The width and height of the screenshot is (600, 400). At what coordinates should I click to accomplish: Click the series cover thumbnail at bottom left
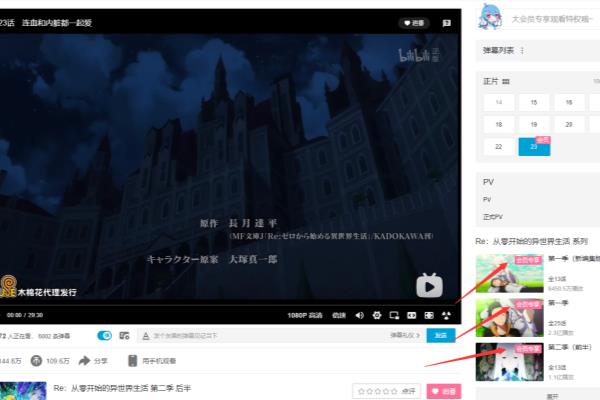point(23,391)
